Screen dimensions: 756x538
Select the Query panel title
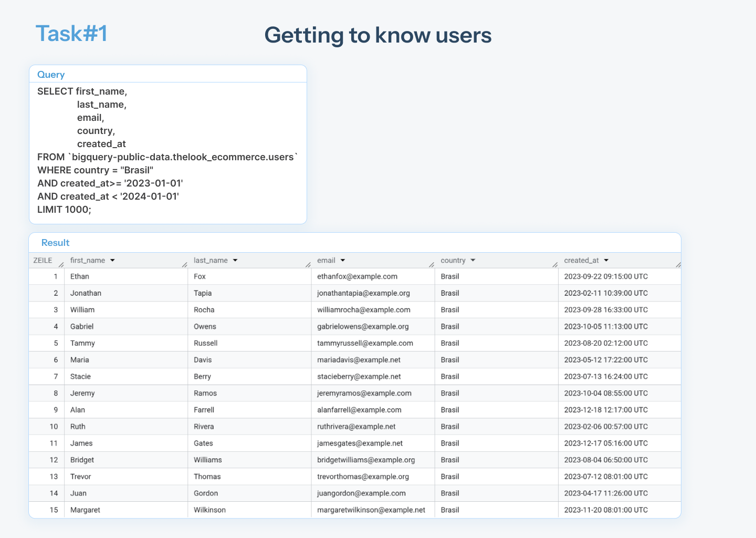click(x=51, y=75)
